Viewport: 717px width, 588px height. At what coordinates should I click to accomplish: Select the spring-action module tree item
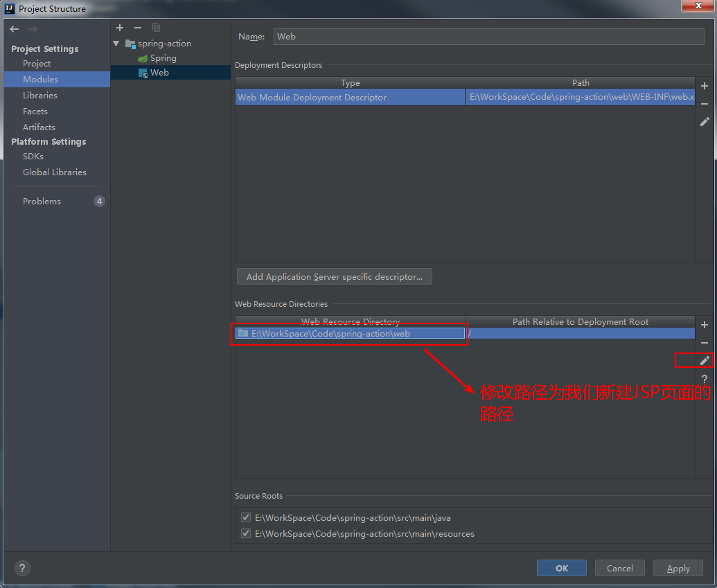coord(165,44)
